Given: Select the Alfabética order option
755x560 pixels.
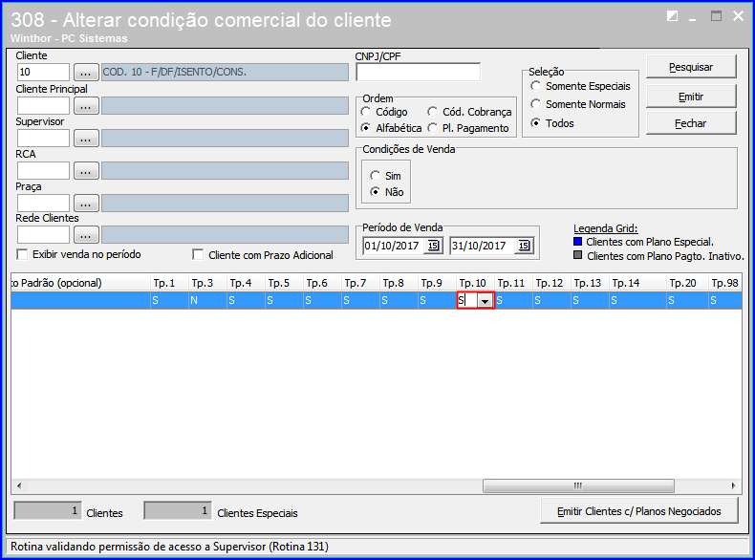Looking at the screenshot, I should (366, 128).
